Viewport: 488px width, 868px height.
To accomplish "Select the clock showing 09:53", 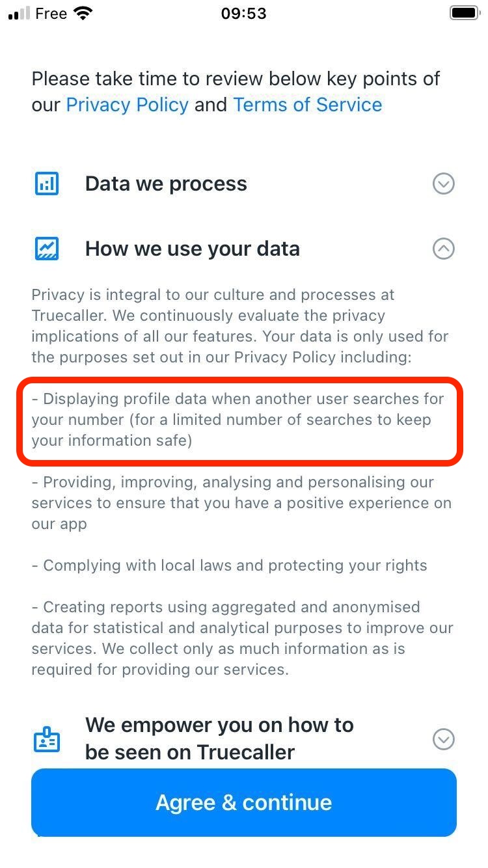I will click(x=244, y=13).
